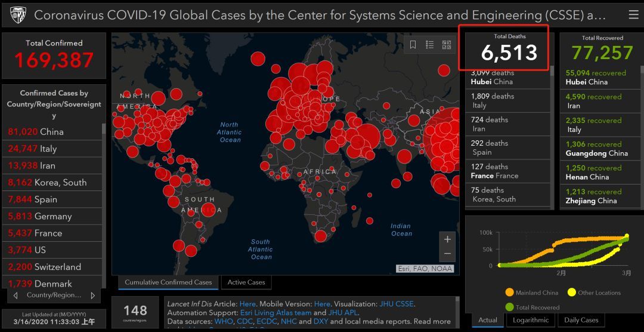Open the hamburger menu in the header
The image size is (644, 332).
coord(633,14)
